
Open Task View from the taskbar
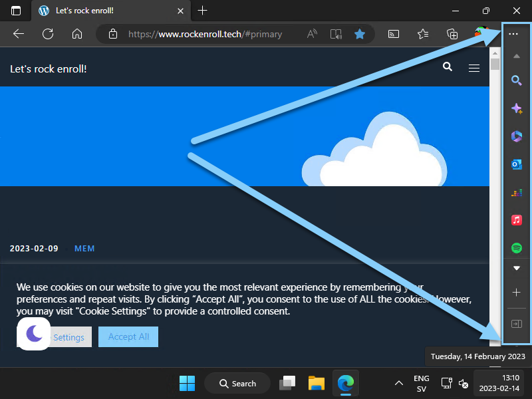[x=287, y=384]
